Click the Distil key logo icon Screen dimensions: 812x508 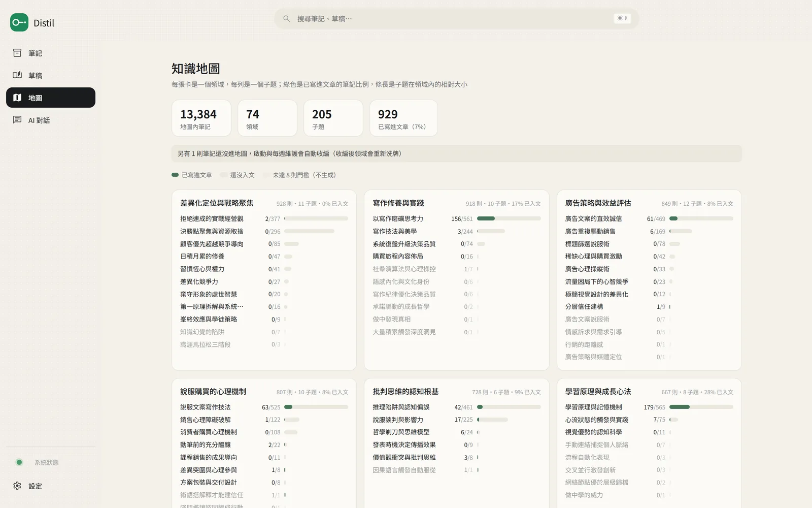click(x=19, y=22)
